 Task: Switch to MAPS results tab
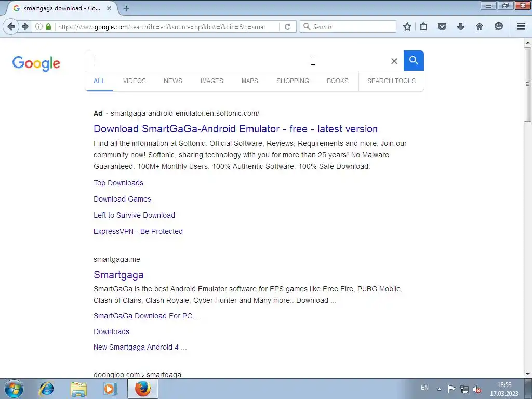coord(250,81)
